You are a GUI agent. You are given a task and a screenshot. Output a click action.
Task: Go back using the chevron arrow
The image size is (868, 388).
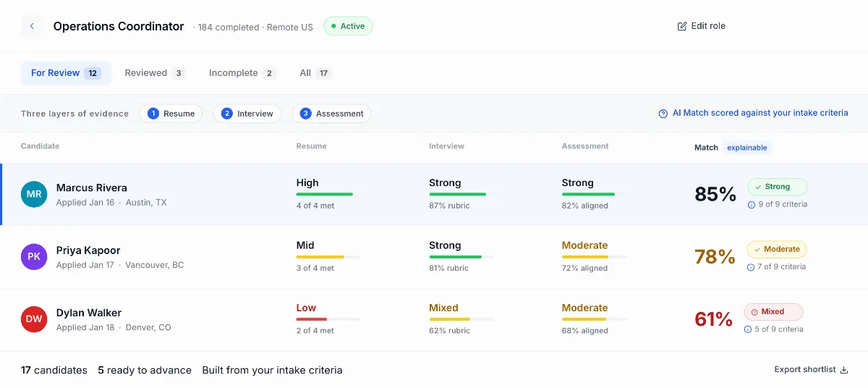32,26
